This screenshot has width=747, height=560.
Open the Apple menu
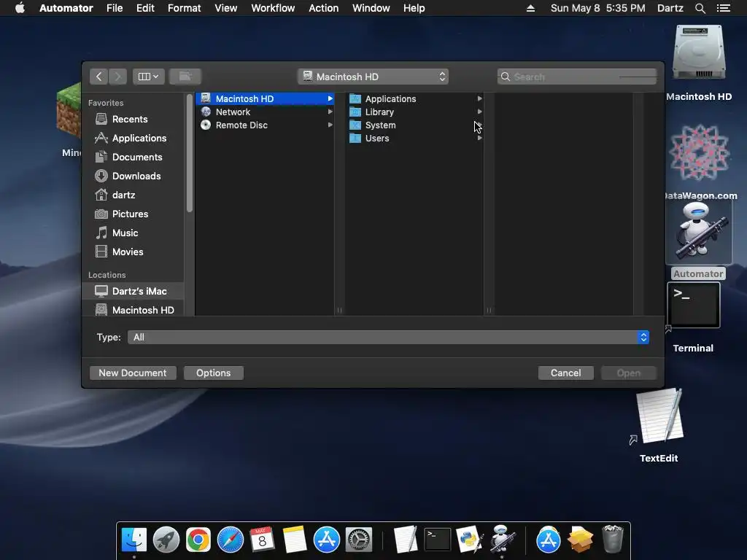pyautogui.click(x=20, y=8)
